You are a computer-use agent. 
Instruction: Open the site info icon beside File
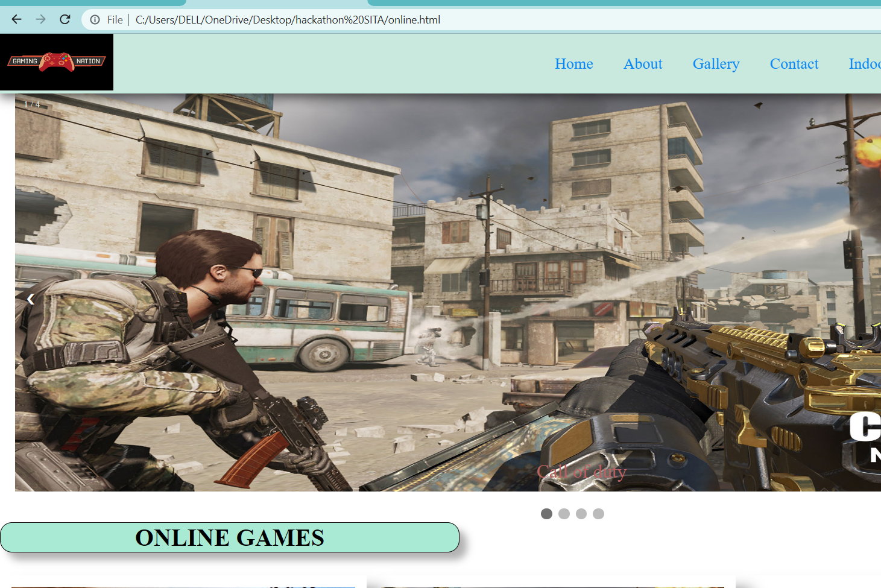click(95, 20)
